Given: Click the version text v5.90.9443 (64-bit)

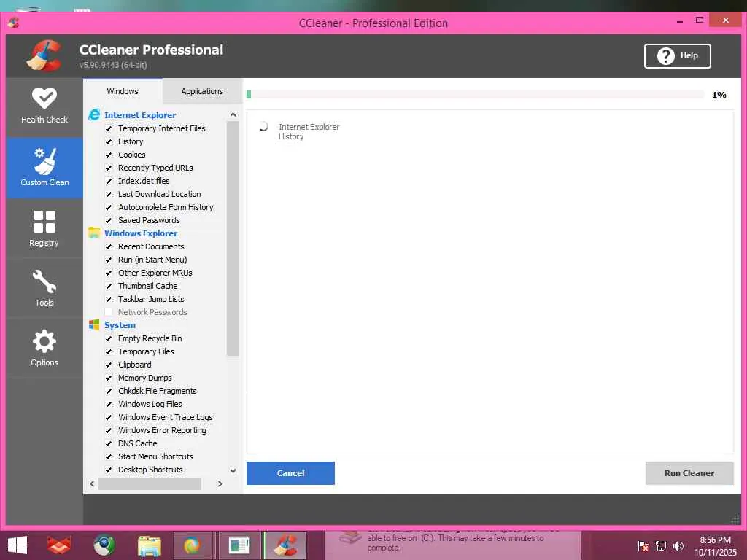Looking at the screenshot, I should (113, 65).
